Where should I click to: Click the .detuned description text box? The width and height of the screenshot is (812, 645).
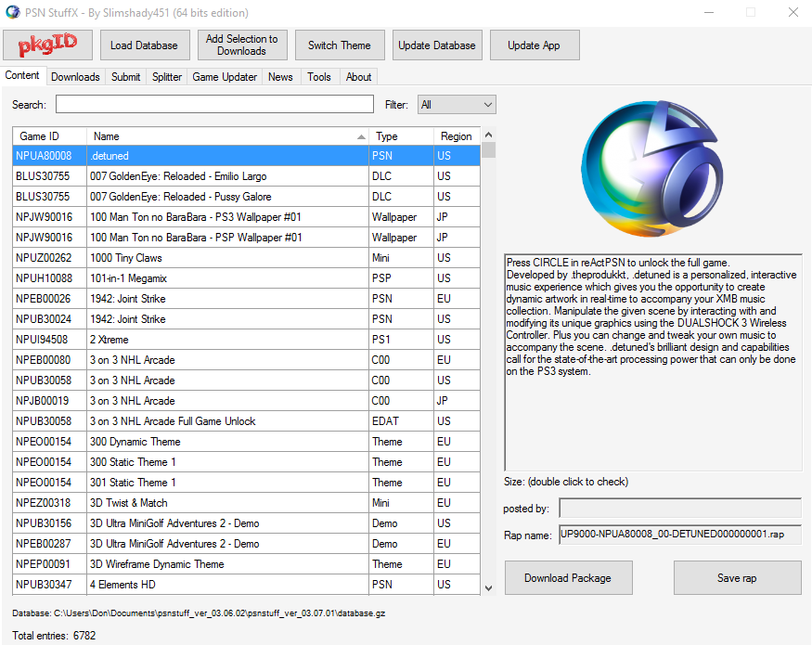(x=653, y=363)
